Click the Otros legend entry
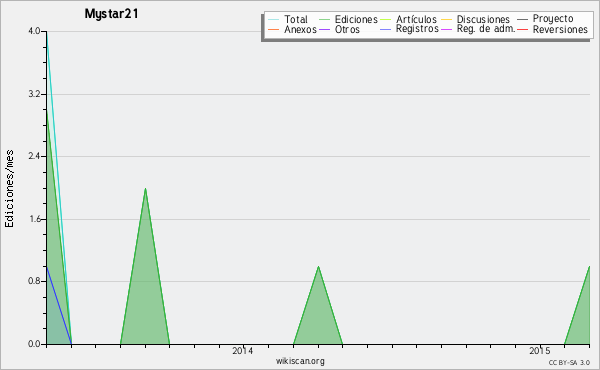This screenshot has height=370, width=600. pos(339,29)
